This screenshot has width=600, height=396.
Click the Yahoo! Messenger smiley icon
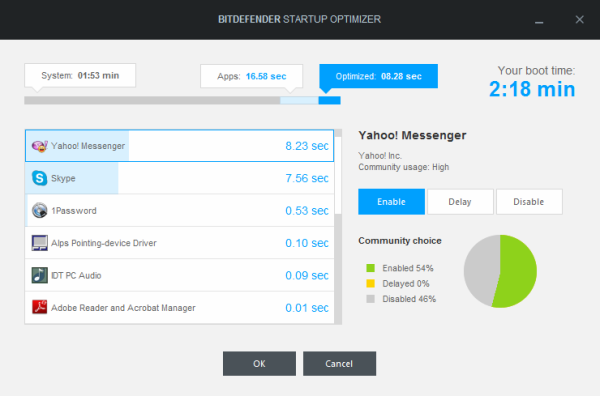coord(39,146)
